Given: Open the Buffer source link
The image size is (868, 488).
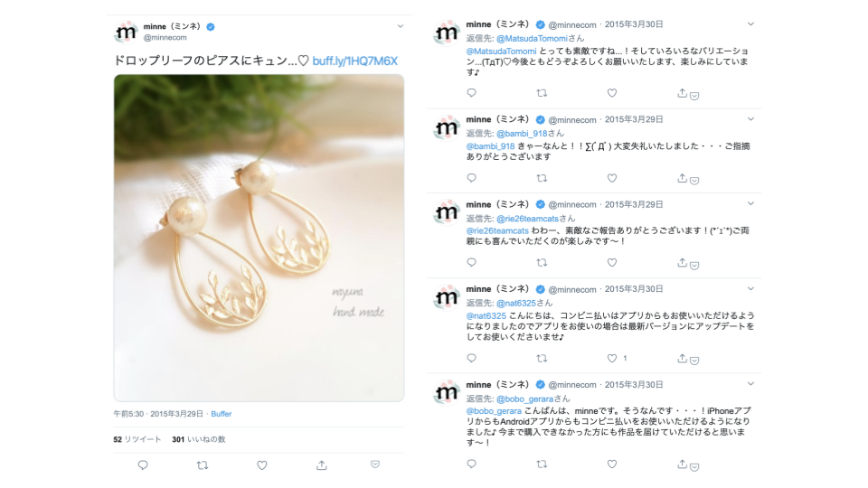Looking at the screenshot, I should 221,414.
